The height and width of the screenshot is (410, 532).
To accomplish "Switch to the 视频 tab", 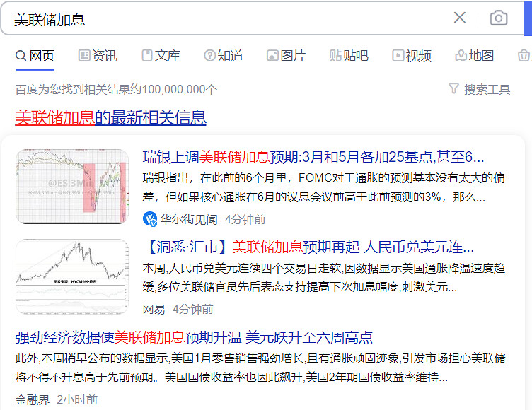I will click(412, 56).
